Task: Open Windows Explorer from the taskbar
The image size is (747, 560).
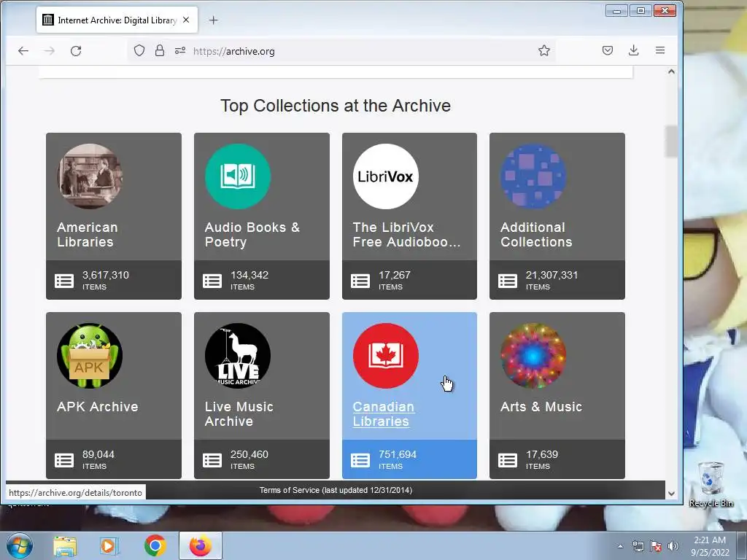Action: click(x=65, y=546)
